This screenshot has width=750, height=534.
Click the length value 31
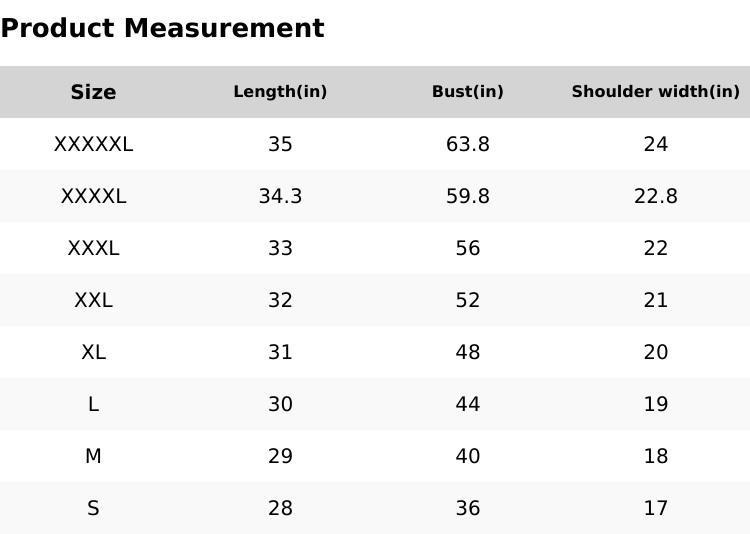tap(280, 352)
